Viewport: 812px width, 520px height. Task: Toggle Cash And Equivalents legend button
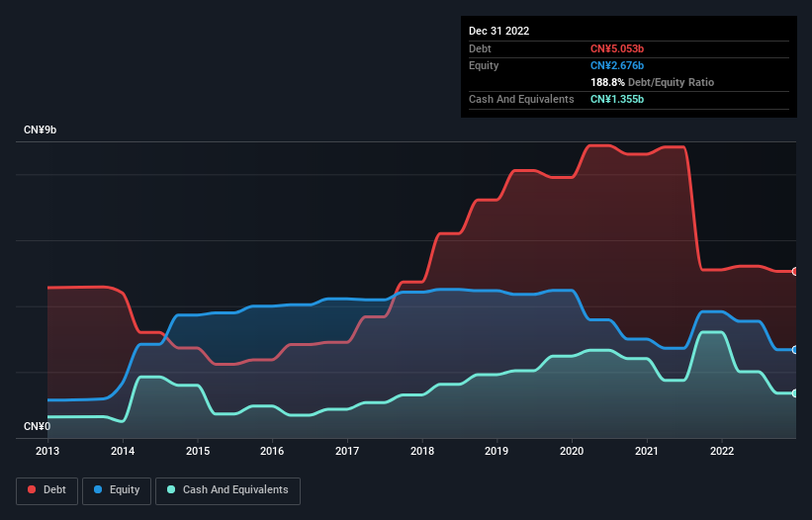tap(227, 490)
